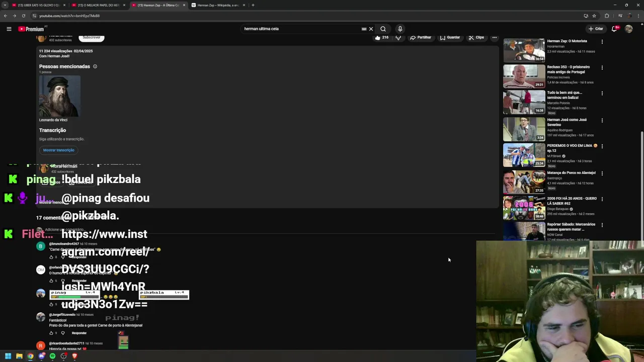Create a clip with Clipe button
Viewport: 644px width, 362px height.
(x=476, y=37)
